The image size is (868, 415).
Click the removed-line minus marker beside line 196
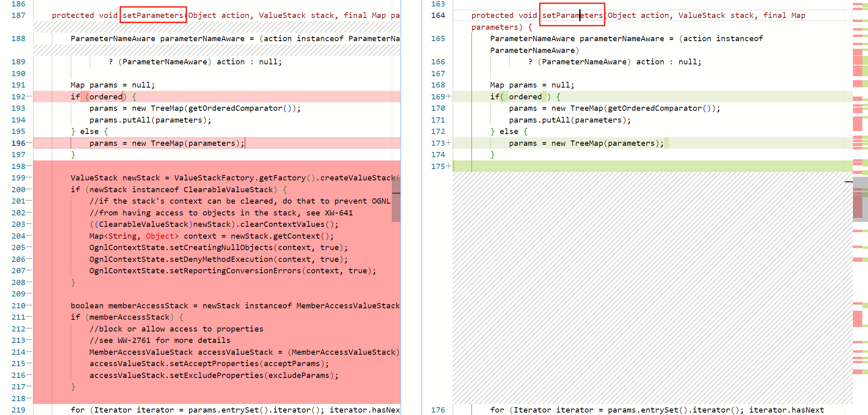tap(29, 143)
